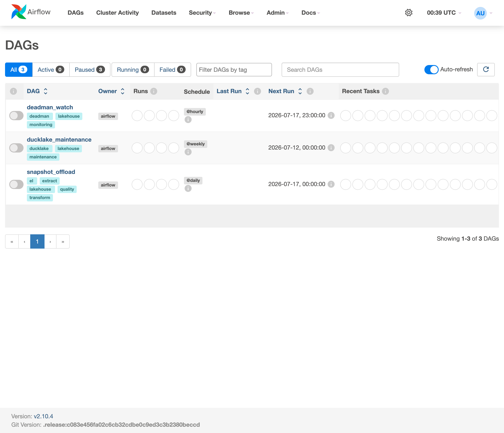Click the info icon beside Last Run header
Screen dimensions: 504x433
pos(257,91)
